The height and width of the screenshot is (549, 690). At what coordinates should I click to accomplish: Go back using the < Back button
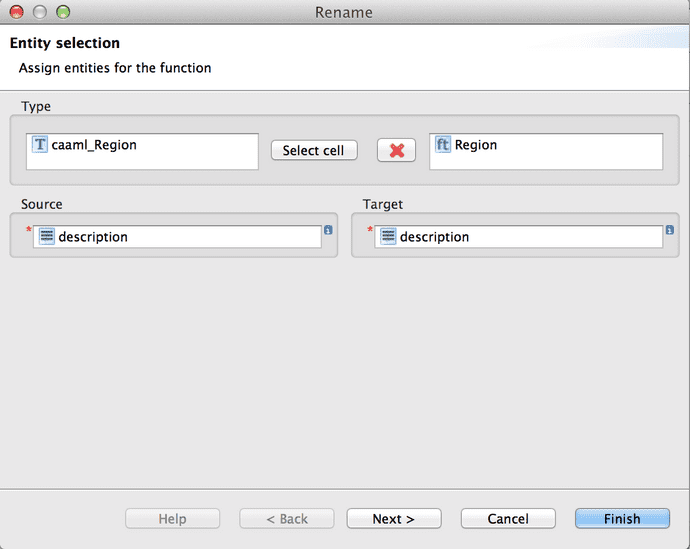(x=286, y=519)
